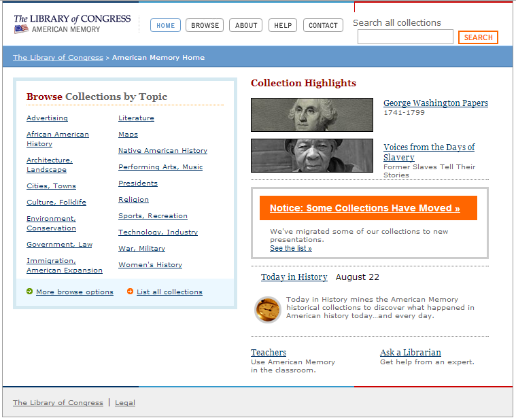This screenshot has height=420, width=516.
Task: Click the pocket watch Today in History icon
Action: 268,309
